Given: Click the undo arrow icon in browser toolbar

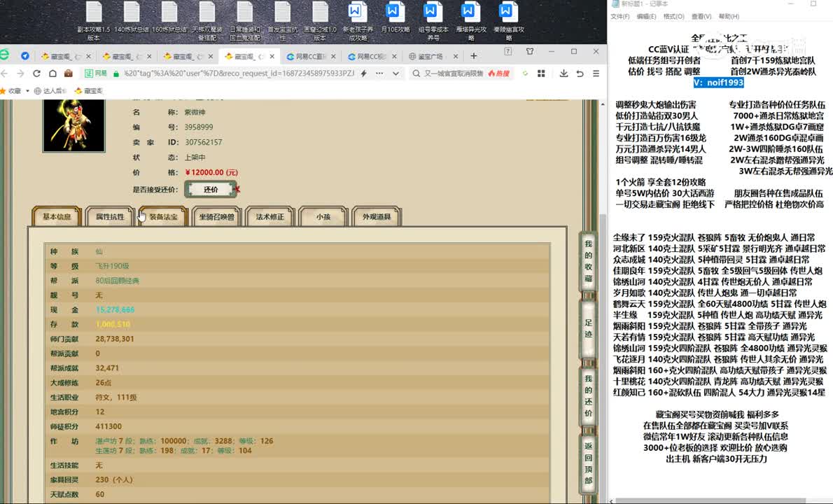Looking at the screenshot, I should 579,73.
